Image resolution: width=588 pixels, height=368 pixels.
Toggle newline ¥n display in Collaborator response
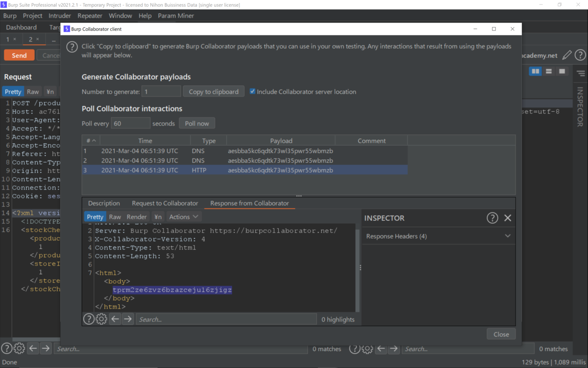(157, 217)
